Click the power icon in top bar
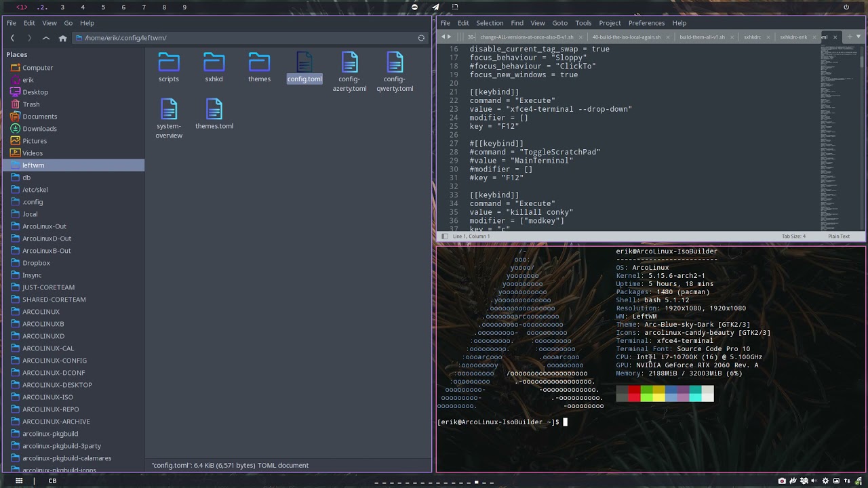 846,7
